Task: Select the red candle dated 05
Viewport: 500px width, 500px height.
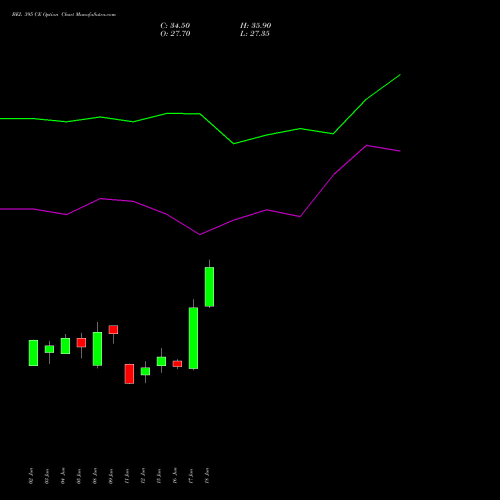Action: click(x=81, y=343)
